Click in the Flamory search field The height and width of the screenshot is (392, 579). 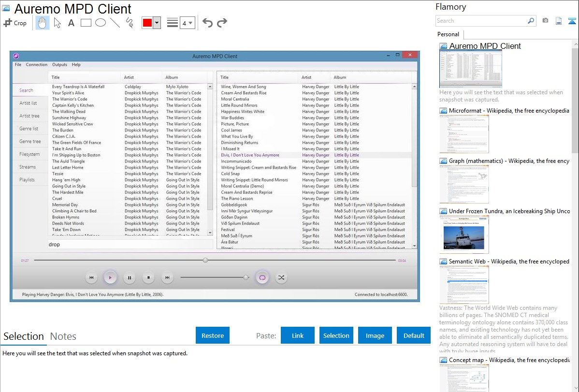click(x=481, y=21)
